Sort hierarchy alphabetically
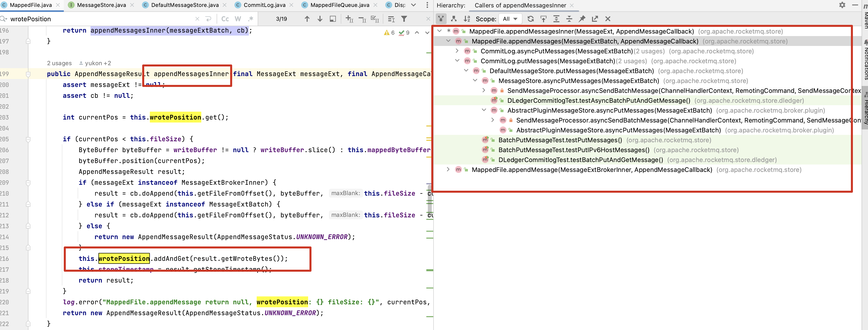This screenshot has width=868, height=330. 467,19
